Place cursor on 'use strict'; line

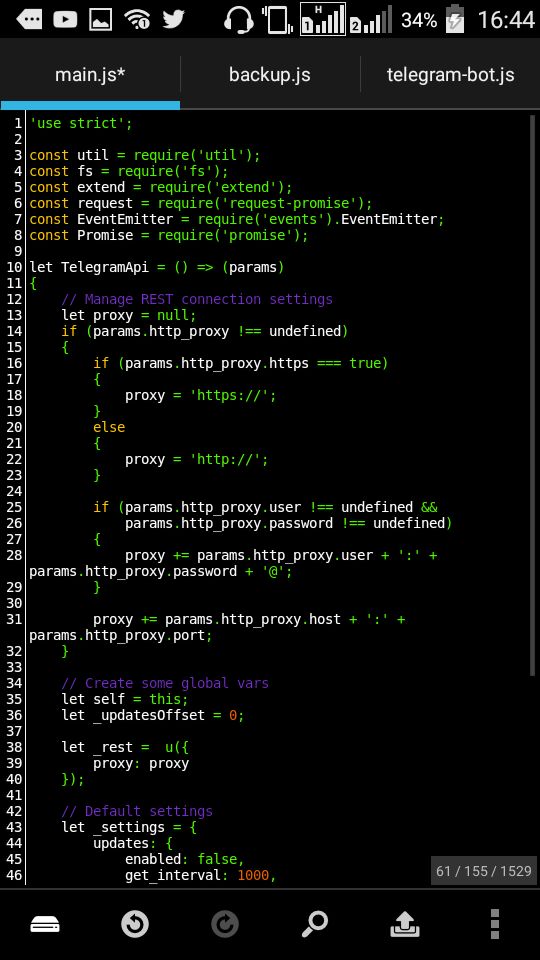pyautogui.click(x=81, y=123)
